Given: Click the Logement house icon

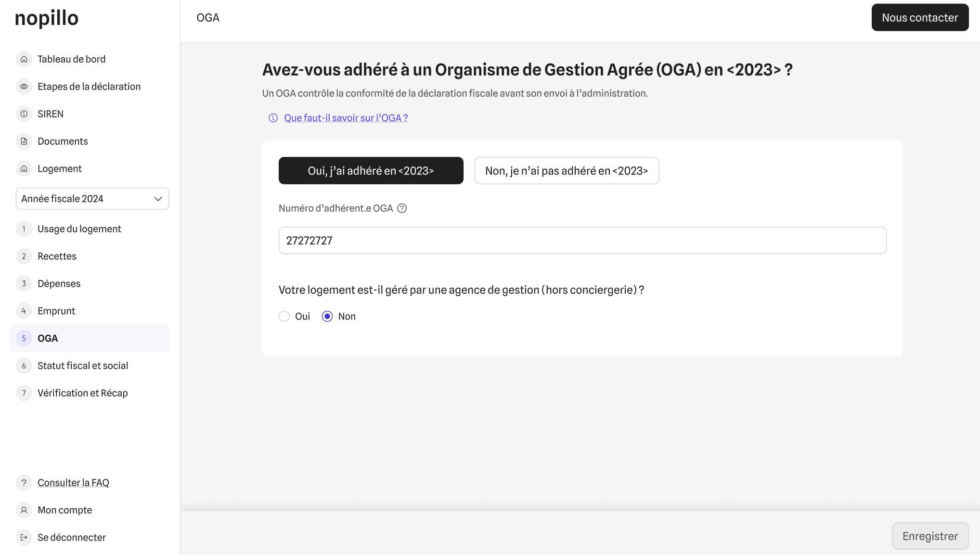Looking at the screenshot, I should point(24,169).
